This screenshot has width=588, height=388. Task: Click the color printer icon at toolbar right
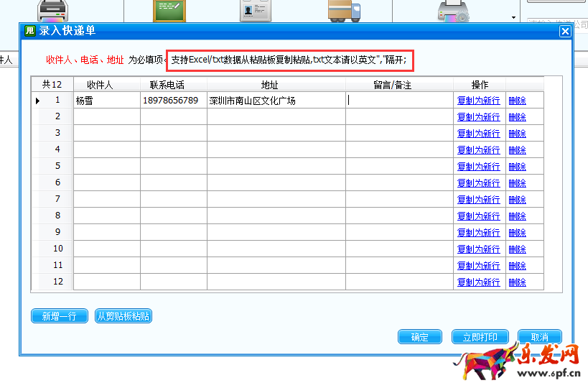[453, 11]
